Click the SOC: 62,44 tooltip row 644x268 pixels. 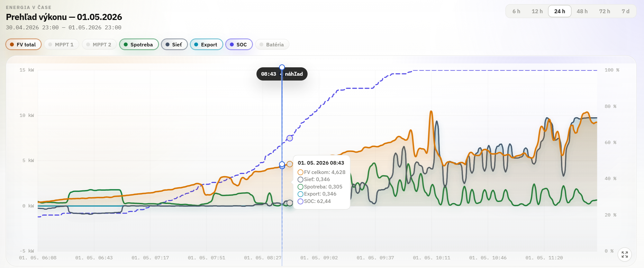click(x=314, y=201)
